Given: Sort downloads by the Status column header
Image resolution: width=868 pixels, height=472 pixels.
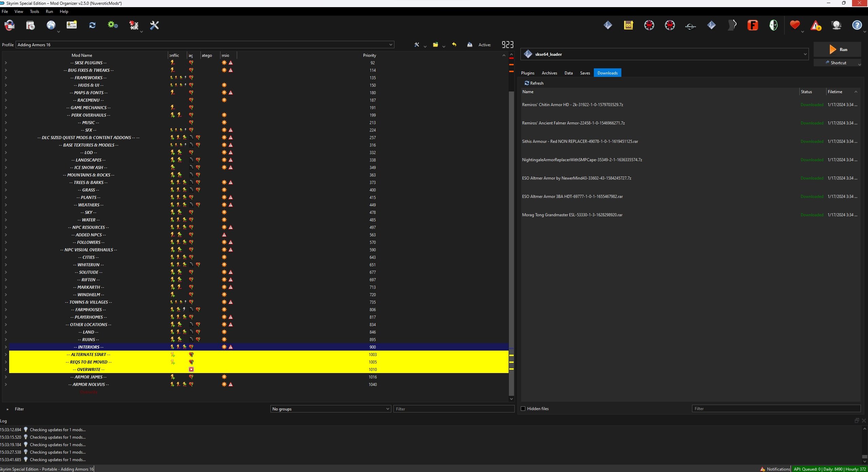Looking at the screenshot, I should (x=812, y=92).
